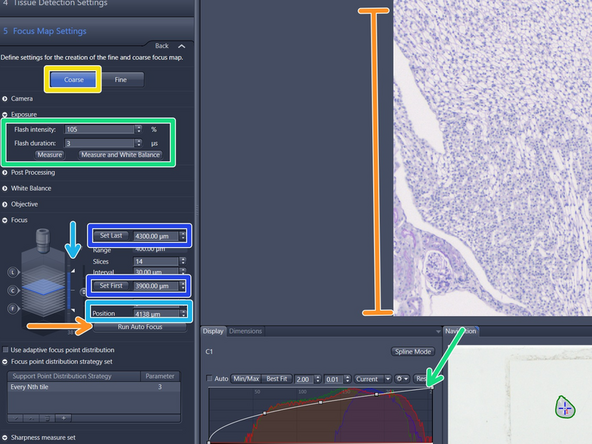Click the Set Last button
Screen dimensions: 592x444
(111, 236)
